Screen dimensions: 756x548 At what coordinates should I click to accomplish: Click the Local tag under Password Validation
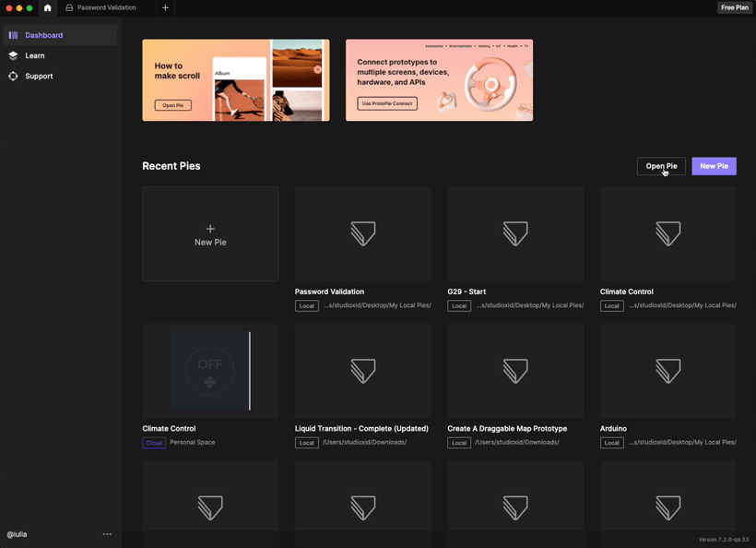(307, 306)
